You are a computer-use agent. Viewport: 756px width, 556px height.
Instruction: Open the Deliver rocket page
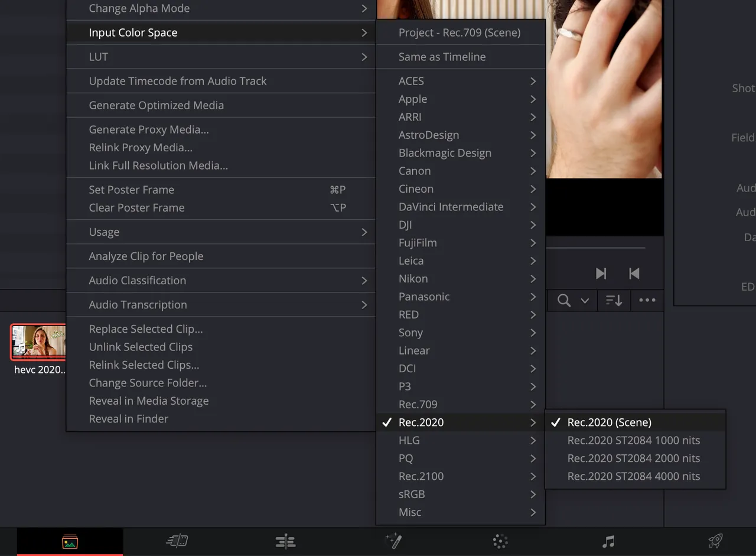(715, 541)
